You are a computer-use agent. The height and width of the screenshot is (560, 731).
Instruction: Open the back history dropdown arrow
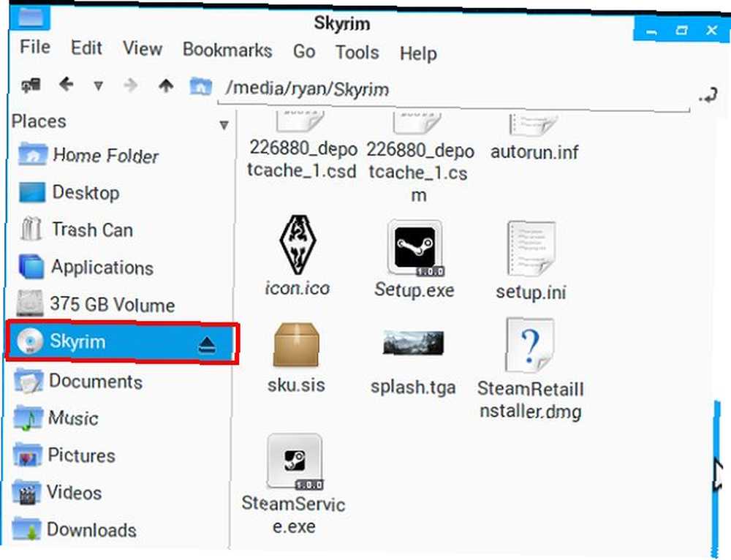[98, 86]
